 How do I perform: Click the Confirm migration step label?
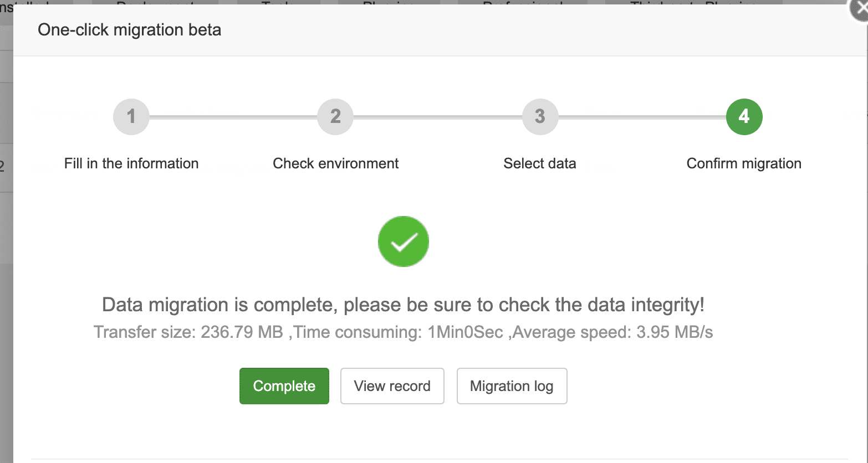click(744, 163)
